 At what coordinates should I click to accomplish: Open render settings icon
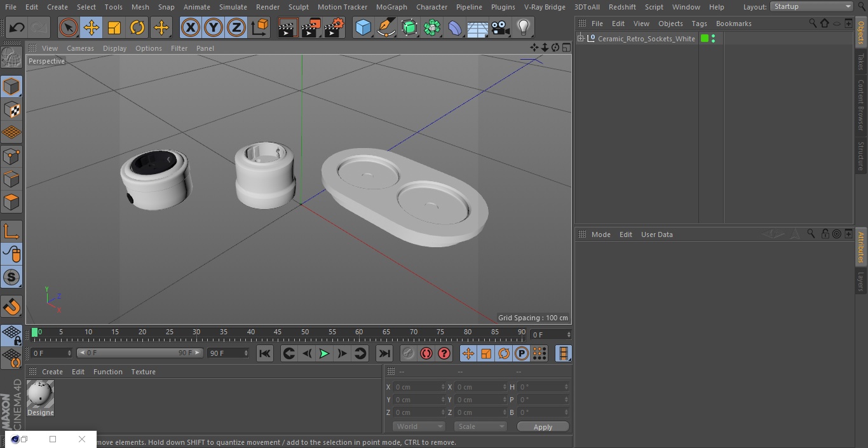(334, 28)
